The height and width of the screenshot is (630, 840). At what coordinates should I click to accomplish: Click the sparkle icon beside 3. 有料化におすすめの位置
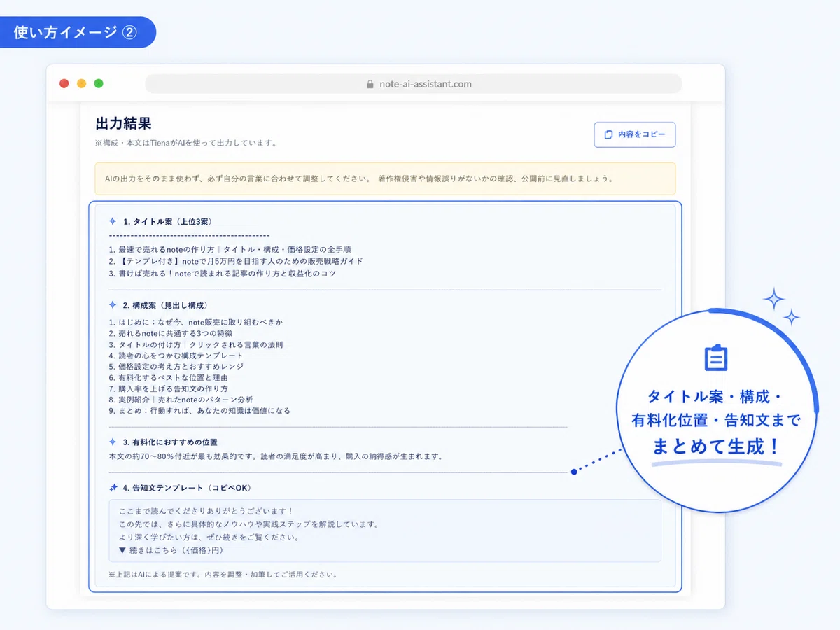[113, 442]
